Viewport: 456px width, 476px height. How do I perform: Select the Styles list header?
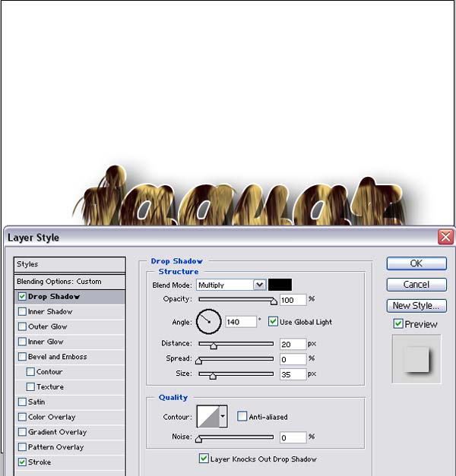click(70, 264)
